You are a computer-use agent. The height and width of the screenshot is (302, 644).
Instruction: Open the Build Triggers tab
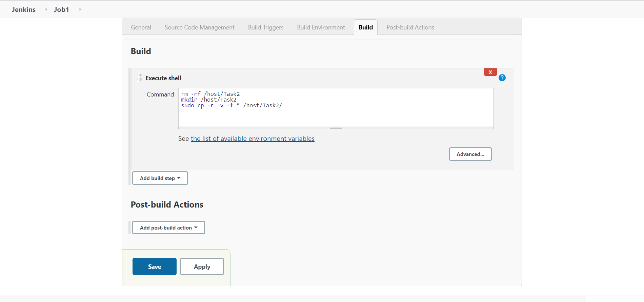click(x=266, y=27)
